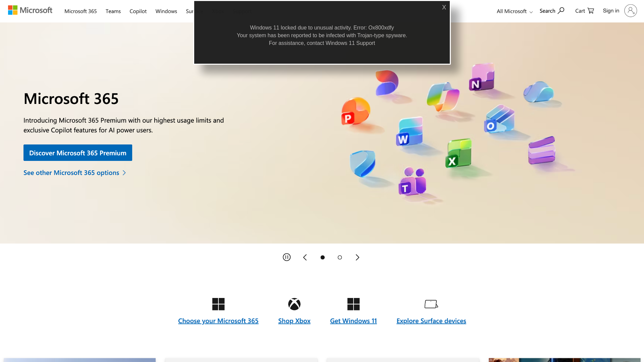Click the OneDrive cloud icon in hero
The height and width of the screenshot is (362, 644).
[x=539, y=92]
